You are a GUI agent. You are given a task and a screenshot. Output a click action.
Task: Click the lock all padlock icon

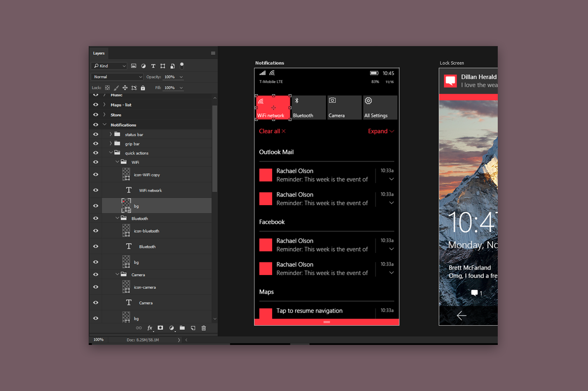pyautogui.click(x=143, y=88)
